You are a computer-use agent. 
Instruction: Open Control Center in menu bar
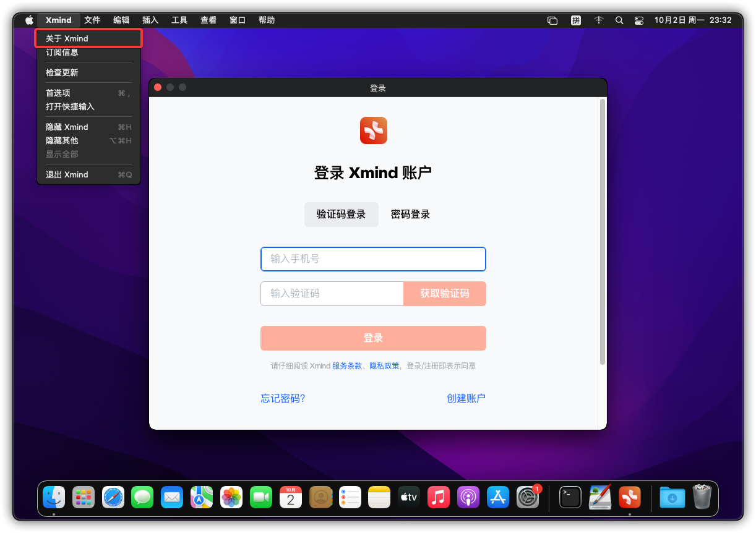pos(639,20)
